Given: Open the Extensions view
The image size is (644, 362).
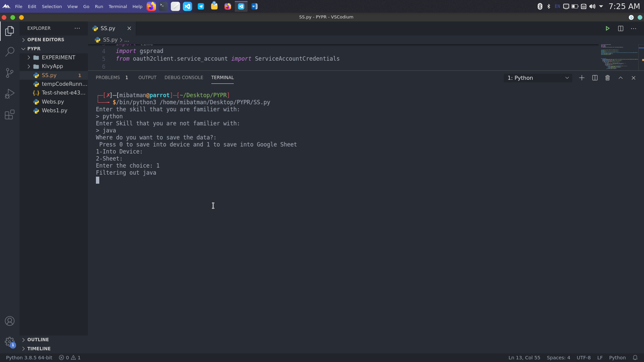Looking at the screenshot, I should coord(10,115).
